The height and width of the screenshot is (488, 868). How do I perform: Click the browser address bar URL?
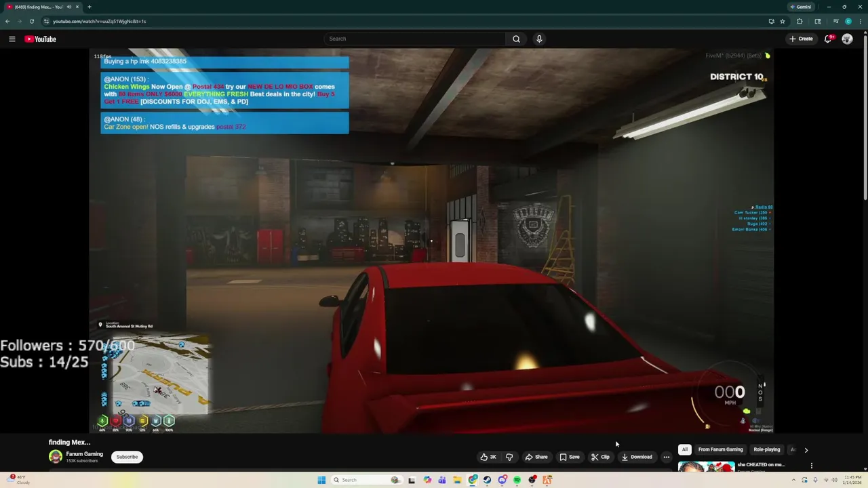tap(100, 21)
